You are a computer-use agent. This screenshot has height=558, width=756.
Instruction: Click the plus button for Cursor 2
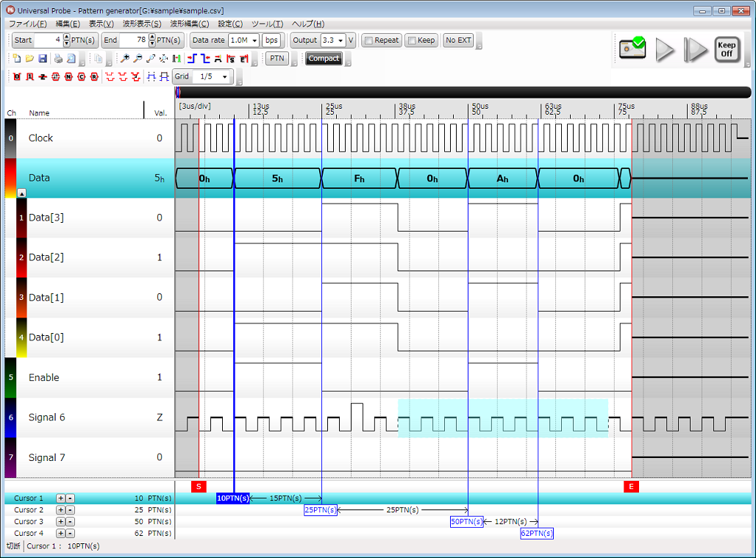click(61, 510)
